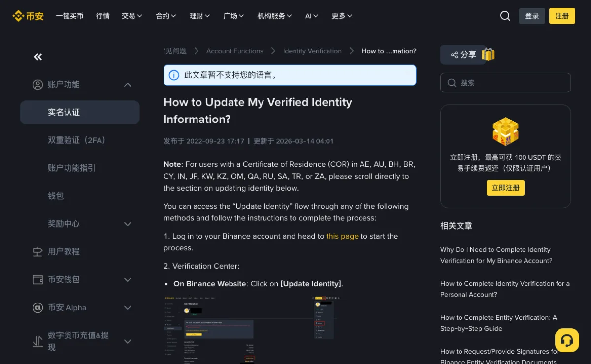
Task: Expand the 币安 Alpha section chevron
Action: coord(128,308)
